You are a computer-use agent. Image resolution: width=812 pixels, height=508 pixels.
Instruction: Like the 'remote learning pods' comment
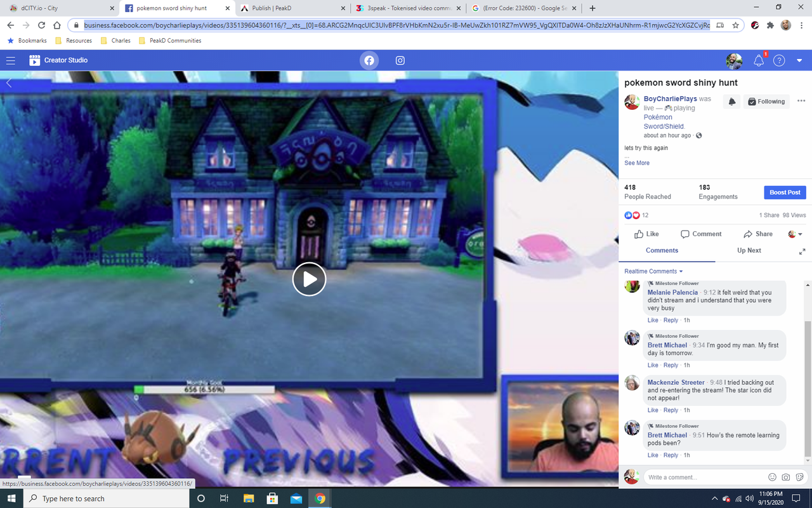point(653,455)
